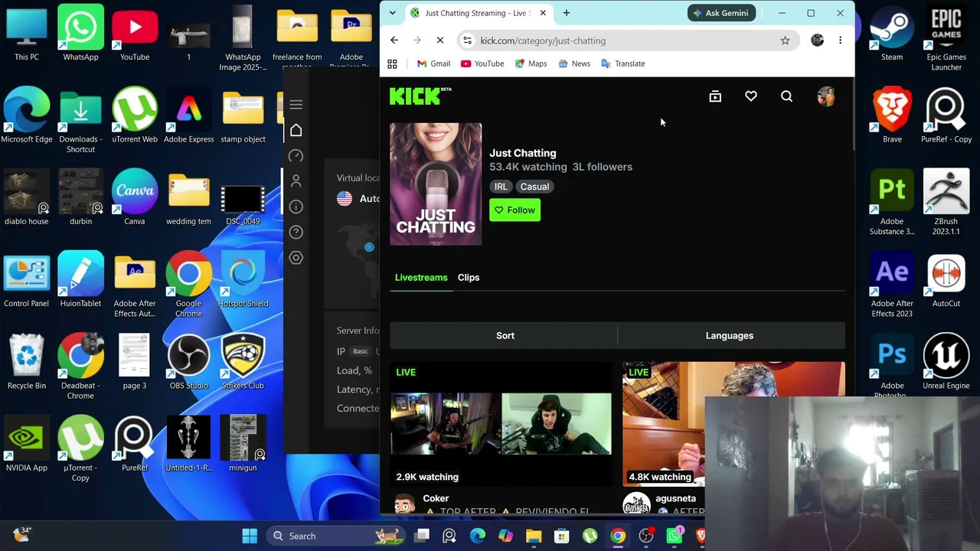Select the Unreal Engine desktop icon
This screenshot has width=980, height=551.
[946, 362]
